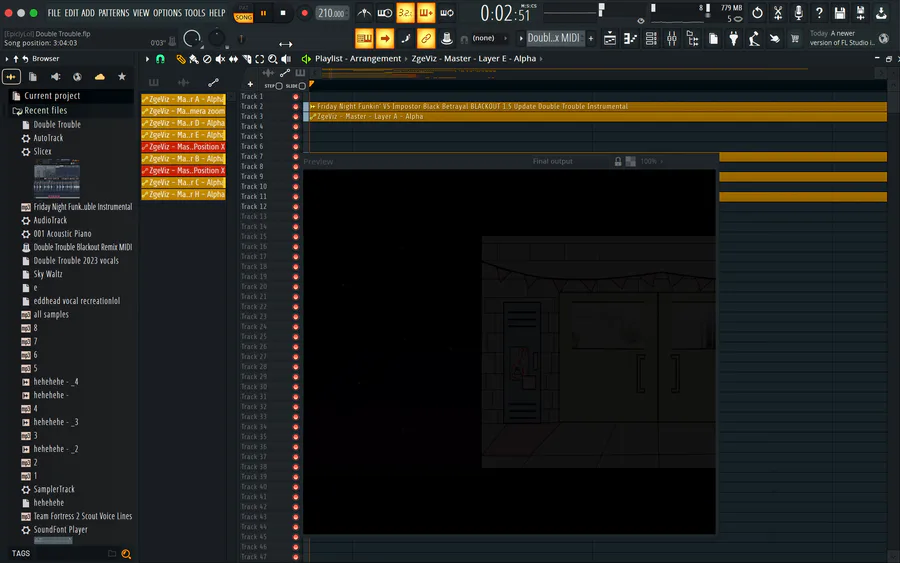Open the TOOLS menu
This screenshot has height=563, width=900.
(x=195, y=13)
